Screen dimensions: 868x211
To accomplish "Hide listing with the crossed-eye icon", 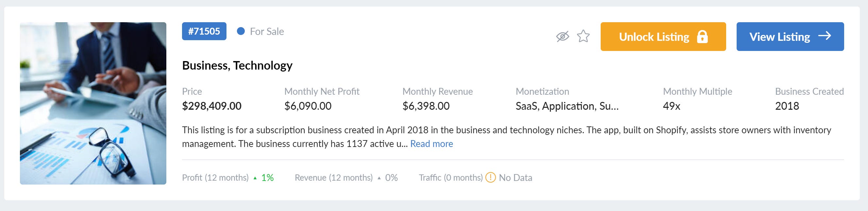I will point(562,36).
